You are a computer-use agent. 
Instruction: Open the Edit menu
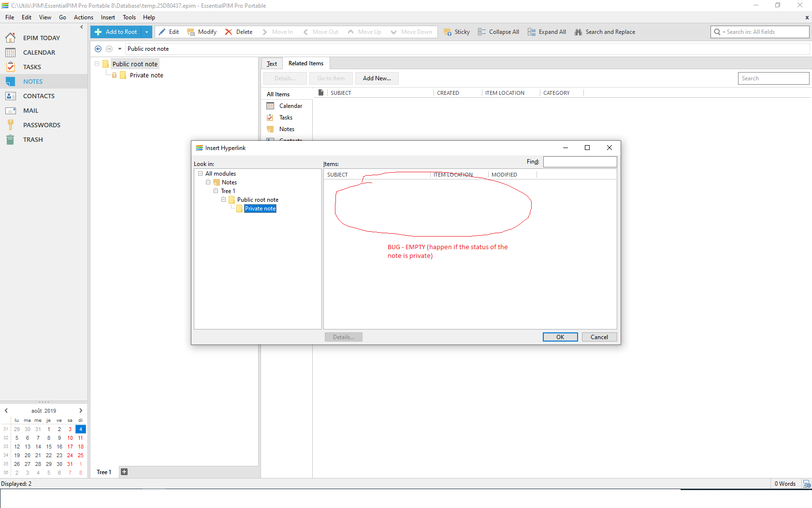tap(27, 17)
